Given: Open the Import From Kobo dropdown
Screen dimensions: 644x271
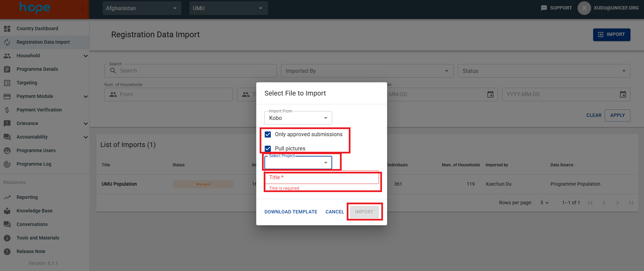Looking at the screenshot, I should pos(298,118).
